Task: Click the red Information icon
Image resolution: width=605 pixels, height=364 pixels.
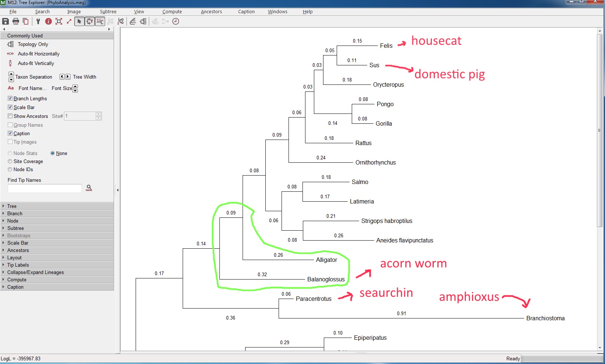Action: (x=48, y=21)
